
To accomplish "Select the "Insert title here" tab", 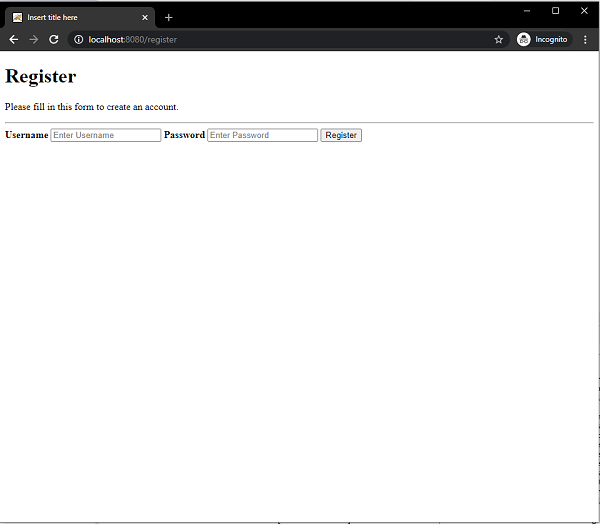I will 70,17.
